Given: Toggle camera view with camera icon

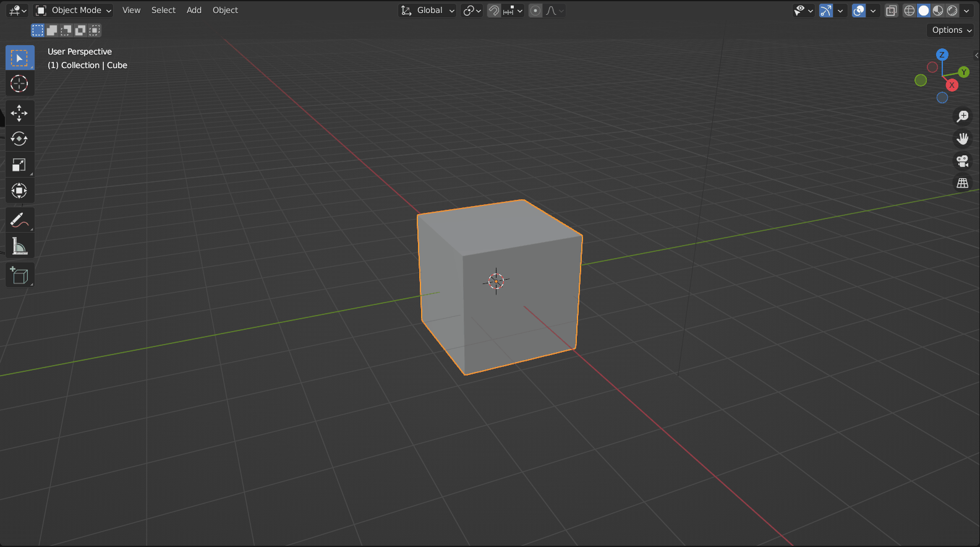Looking at the screenshot, I should 963,161.
